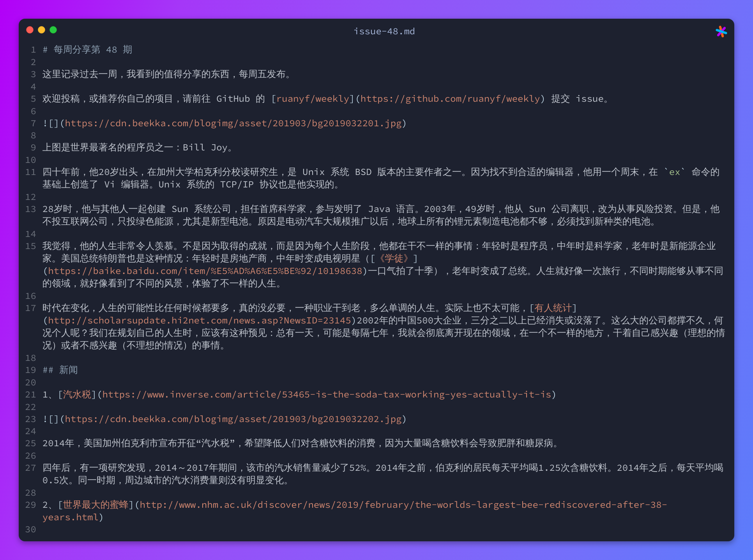The width and height of the screenshot is (753, 560).
Task: Click the baike.baidu.com item URL
Action: pos(203,271)
